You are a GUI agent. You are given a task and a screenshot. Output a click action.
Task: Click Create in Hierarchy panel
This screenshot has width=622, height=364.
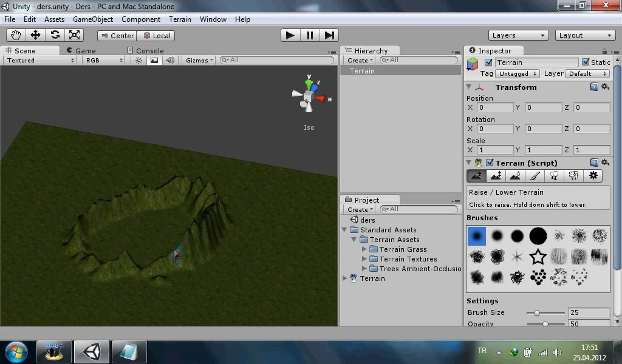(360, 60)
